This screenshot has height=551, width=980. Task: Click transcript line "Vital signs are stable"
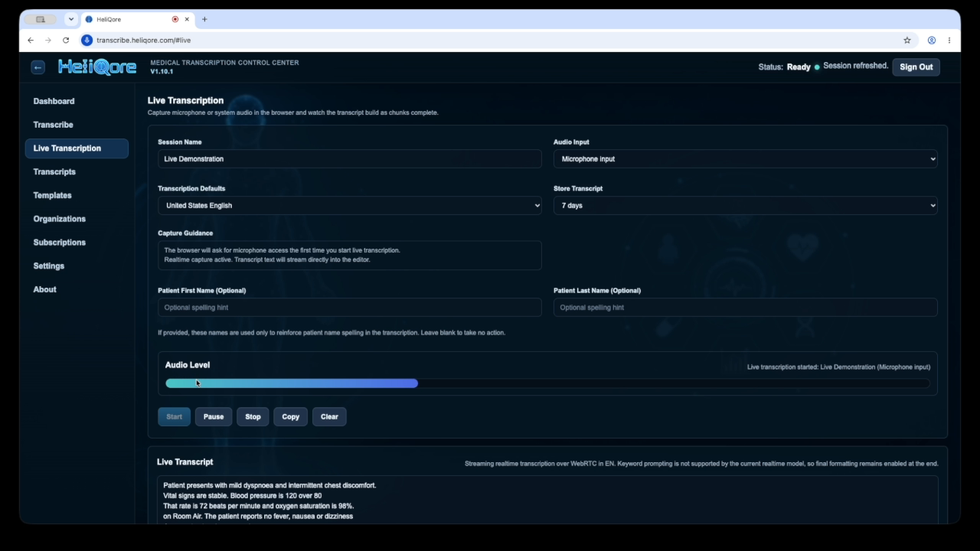tap(242, 496)
